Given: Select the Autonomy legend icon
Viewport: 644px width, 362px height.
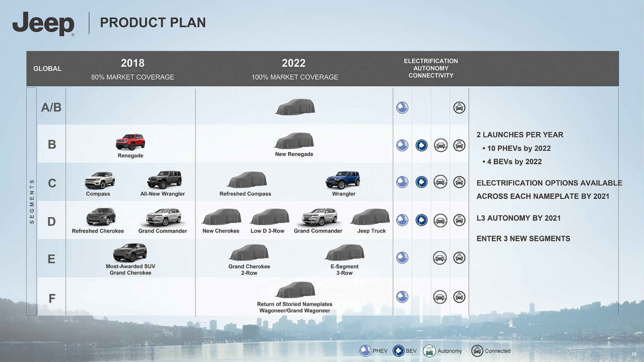Looking at the screenshot, I should pos(430,351).
